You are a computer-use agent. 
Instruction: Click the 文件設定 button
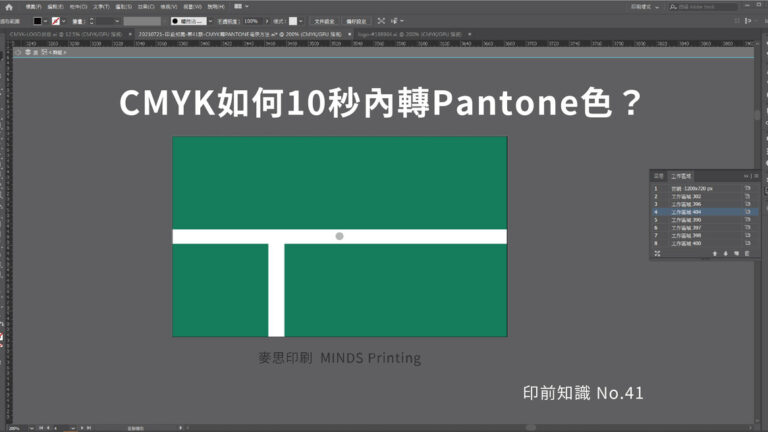coord(324,20)
